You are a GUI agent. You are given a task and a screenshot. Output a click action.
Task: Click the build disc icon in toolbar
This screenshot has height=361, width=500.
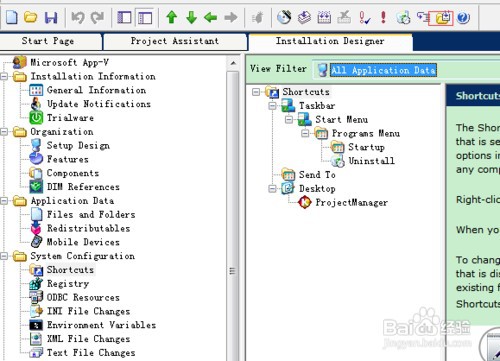(x=284, y=17)
